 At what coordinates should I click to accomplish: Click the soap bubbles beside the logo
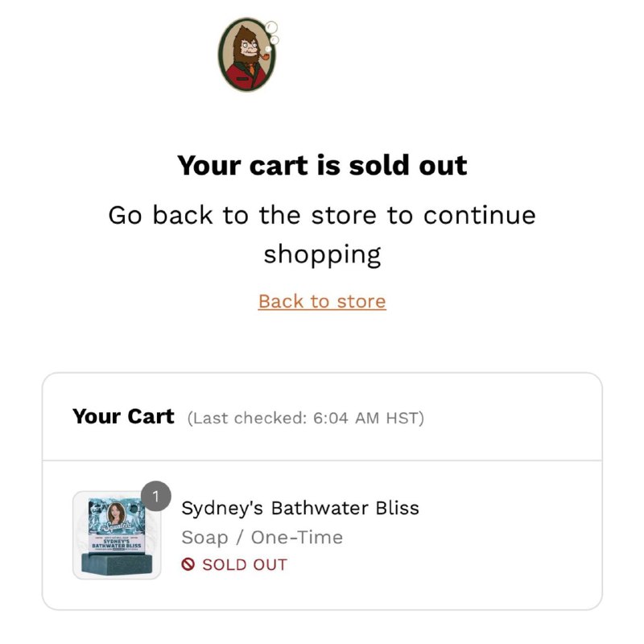272,34
